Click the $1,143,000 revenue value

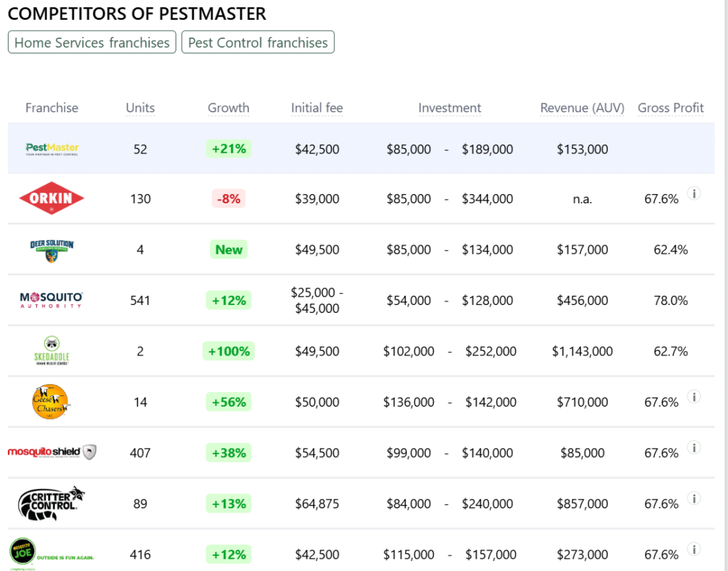[582, 351]
